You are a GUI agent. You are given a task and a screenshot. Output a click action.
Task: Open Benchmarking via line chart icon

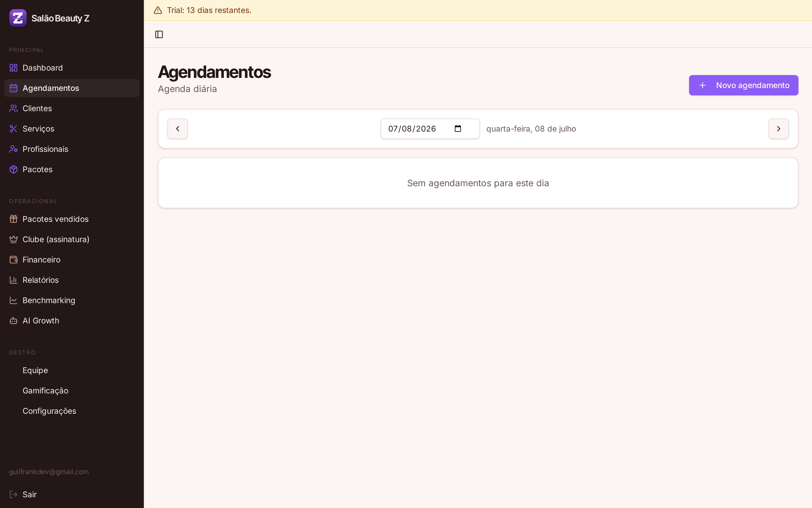14,300
